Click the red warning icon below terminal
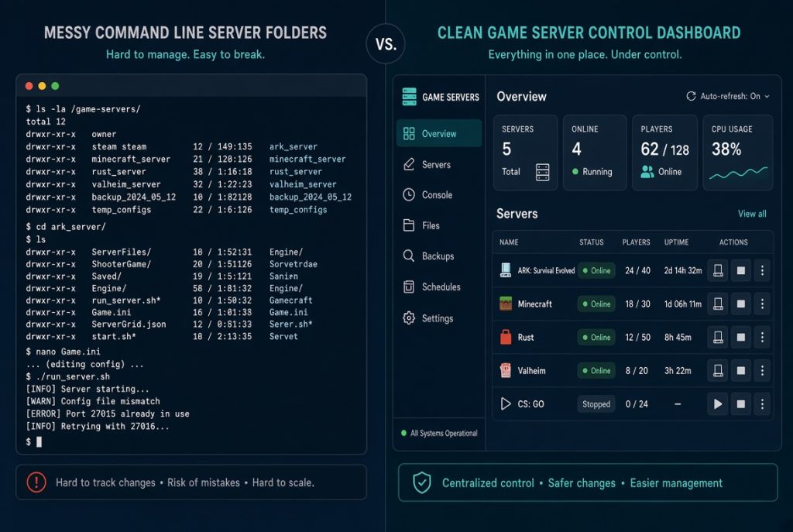The width and height of the screenshot is (793, 532). tap(36, 482)
